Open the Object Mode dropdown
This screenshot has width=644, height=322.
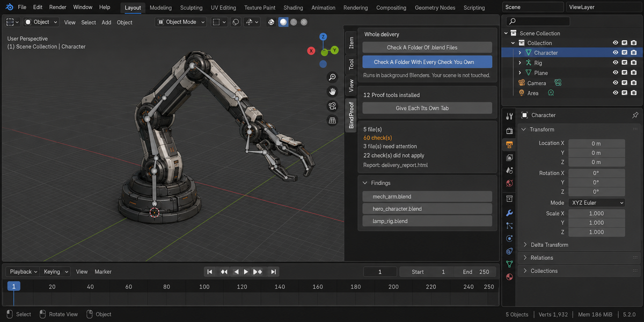click(181, 22)
